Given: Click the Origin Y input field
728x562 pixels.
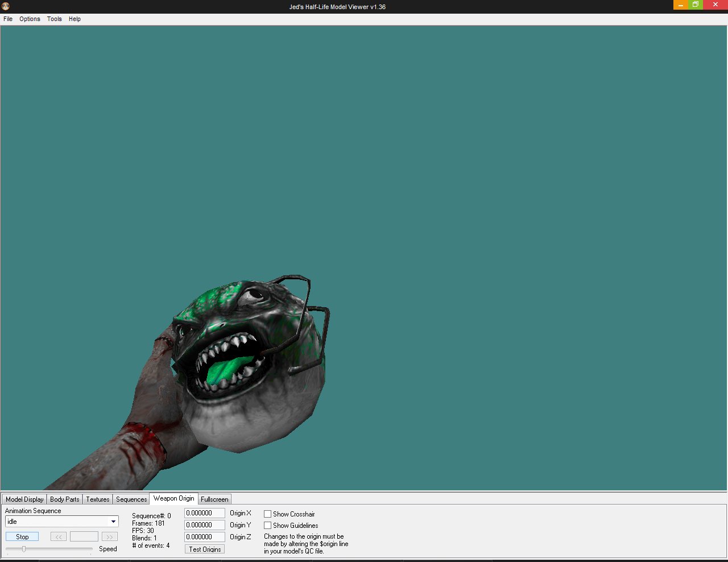Looking at the screenshot, I should pos(205,525).
